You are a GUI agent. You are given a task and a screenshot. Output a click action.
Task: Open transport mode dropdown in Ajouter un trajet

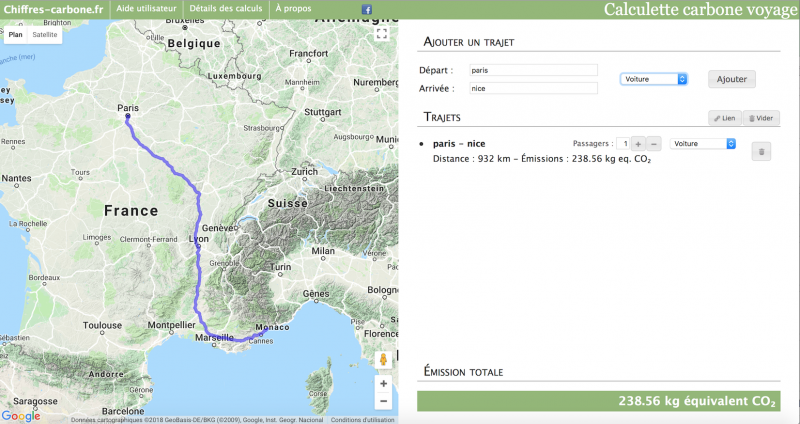(x=654, y=79)
